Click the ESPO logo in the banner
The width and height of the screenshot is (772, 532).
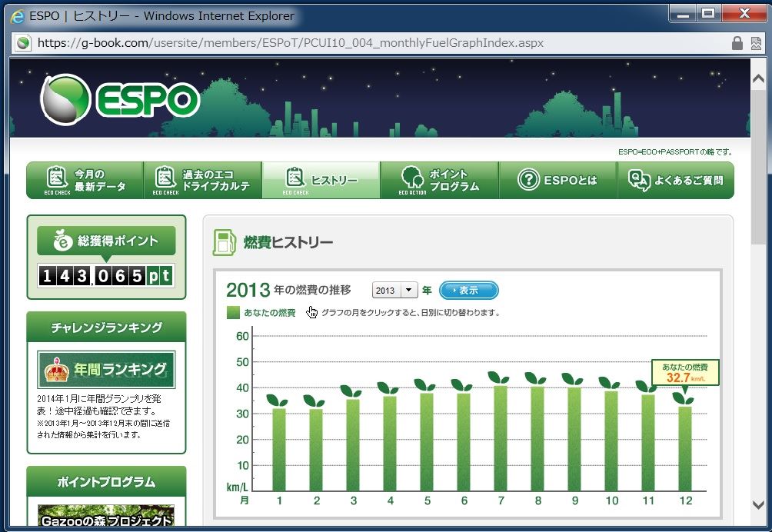(x=120, y=99)
